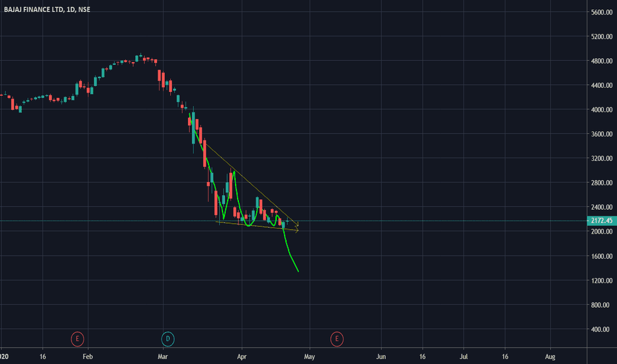Click the 2400.00 price axis label

[x=602, y=207]
